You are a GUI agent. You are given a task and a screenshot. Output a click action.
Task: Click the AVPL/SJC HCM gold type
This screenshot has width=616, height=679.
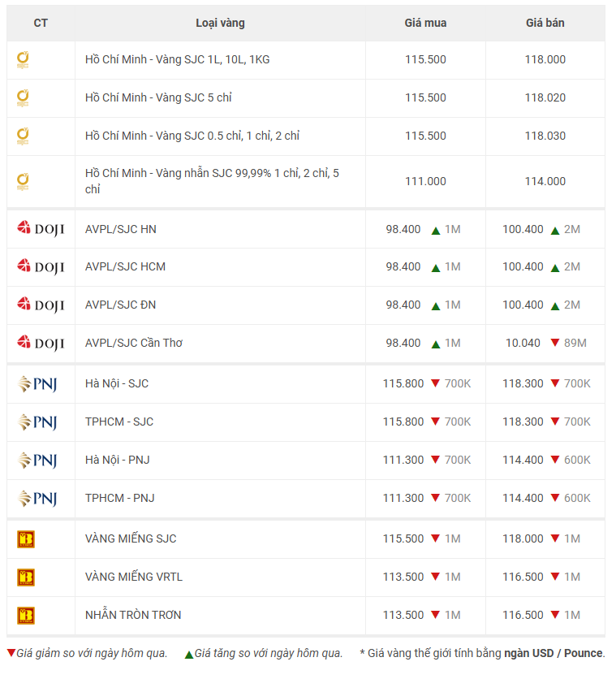(126, 266)
